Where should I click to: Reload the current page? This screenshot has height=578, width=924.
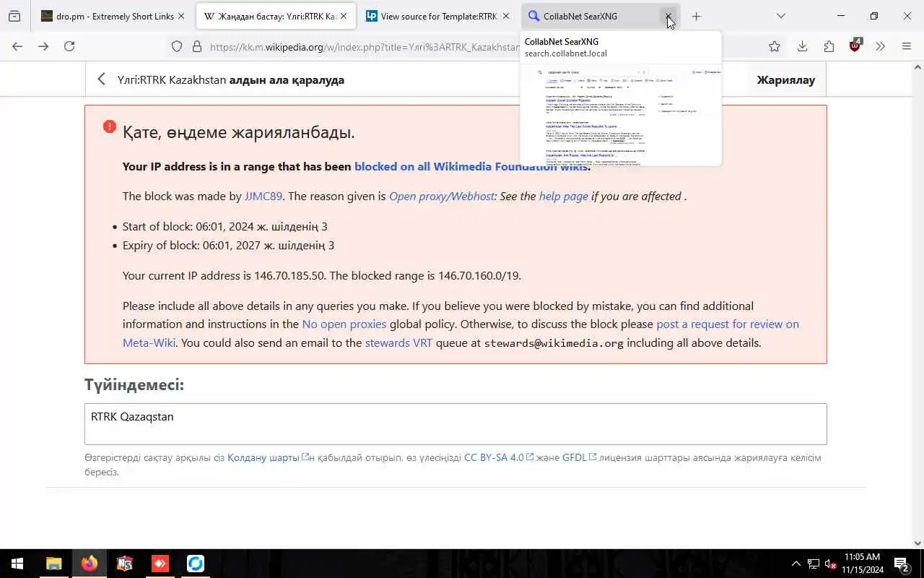click(69, 46)
